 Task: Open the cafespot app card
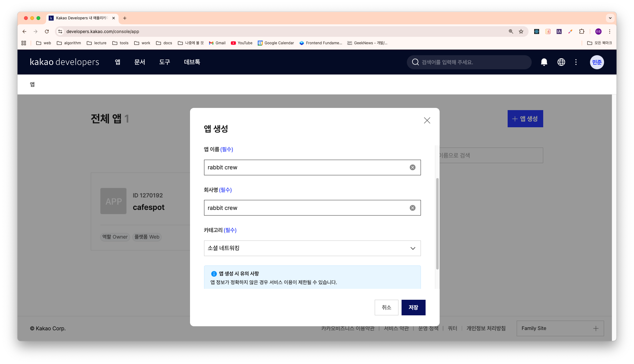(x=140, y=211)
